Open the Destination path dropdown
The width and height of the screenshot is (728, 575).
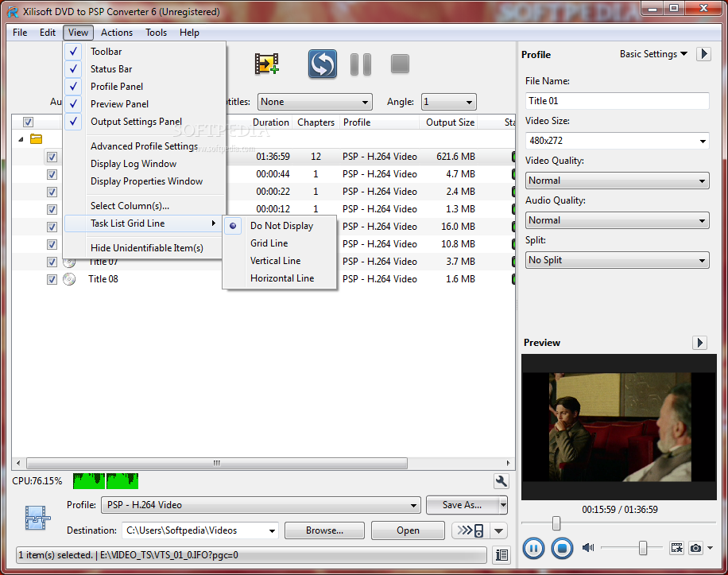(200, 530)
